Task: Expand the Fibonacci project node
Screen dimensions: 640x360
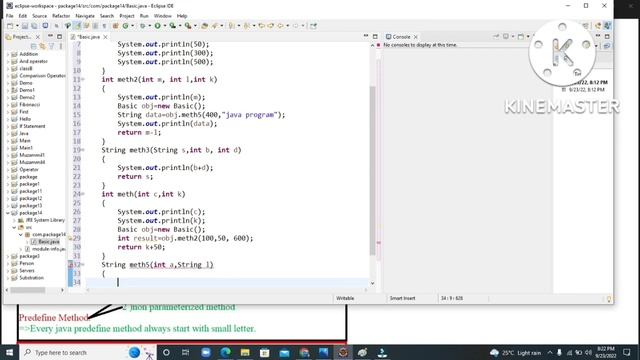Action: [8, 104]
